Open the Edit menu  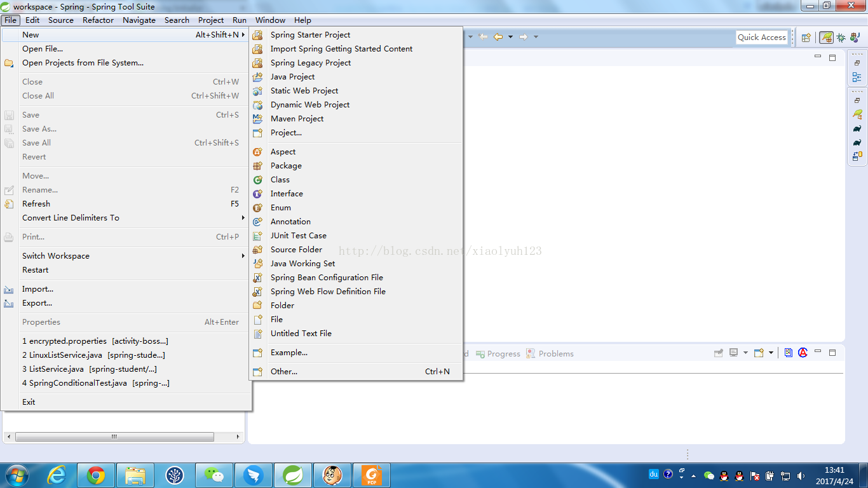(x=32, y=20)
